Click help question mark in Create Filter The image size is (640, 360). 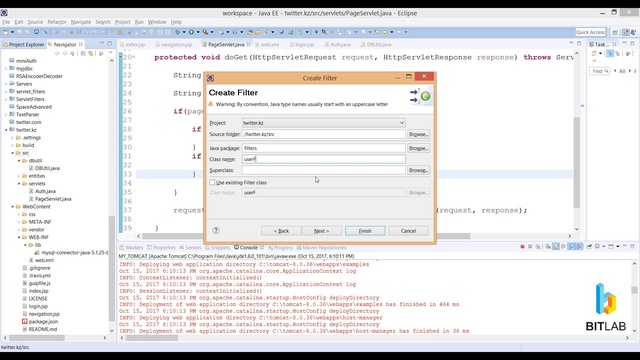pos(216,231)
